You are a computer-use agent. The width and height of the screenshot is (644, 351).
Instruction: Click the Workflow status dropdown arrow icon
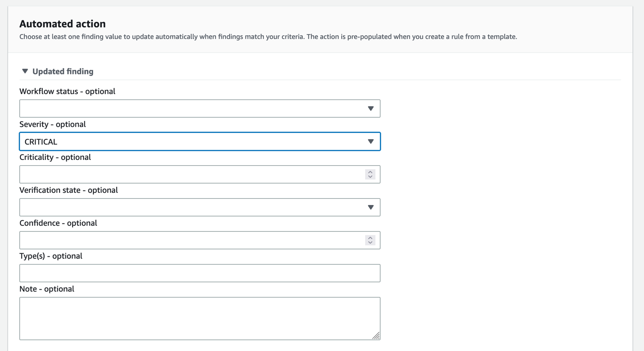371,108
